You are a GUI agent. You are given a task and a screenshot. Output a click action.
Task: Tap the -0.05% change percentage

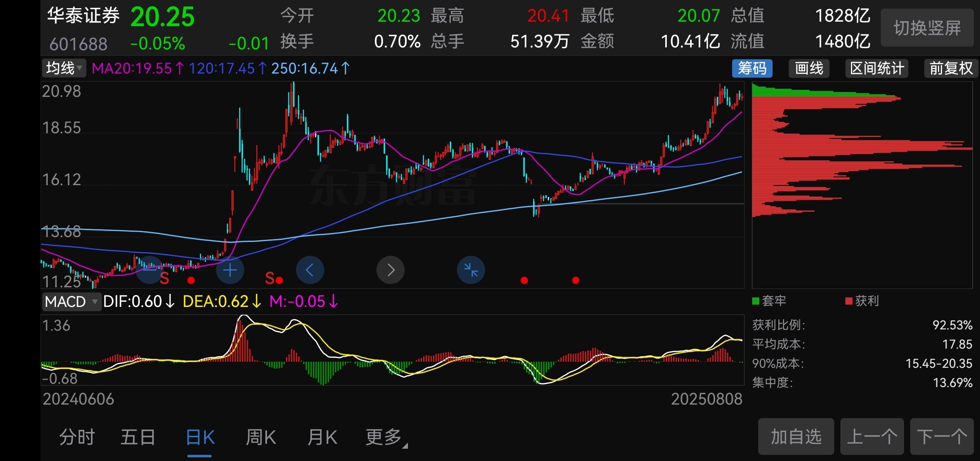(x=158, y=43)
